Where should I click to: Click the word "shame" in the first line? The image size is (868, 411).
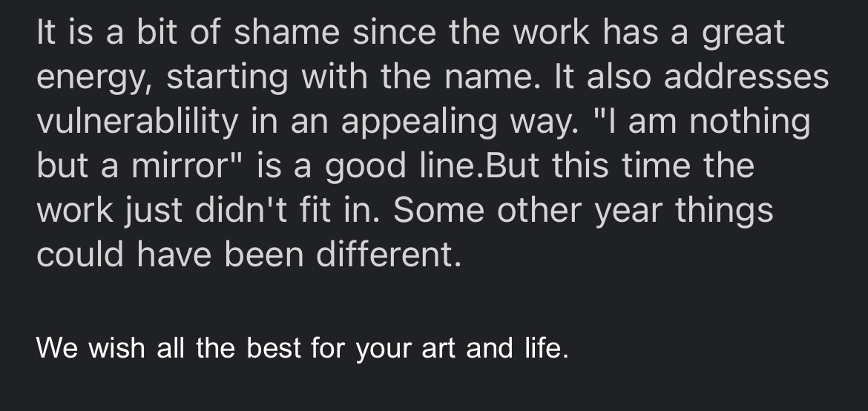pos(277,33)
